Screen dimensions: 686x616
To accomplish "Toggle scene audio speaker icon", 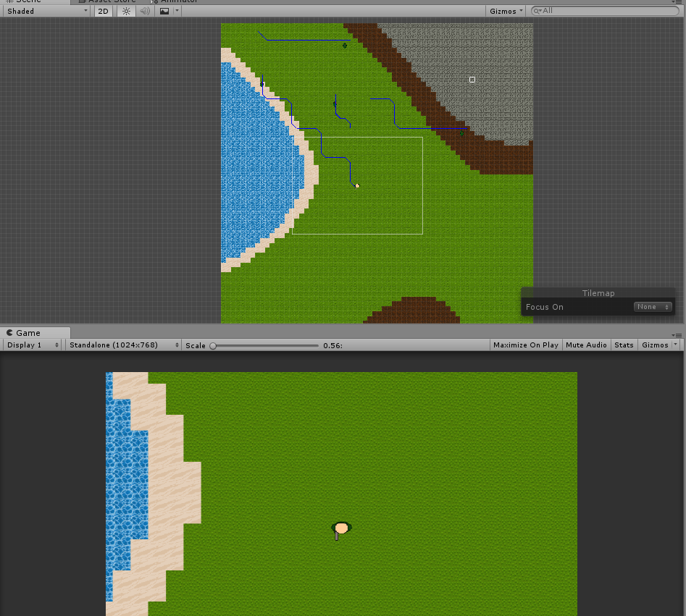I will 145,11.
